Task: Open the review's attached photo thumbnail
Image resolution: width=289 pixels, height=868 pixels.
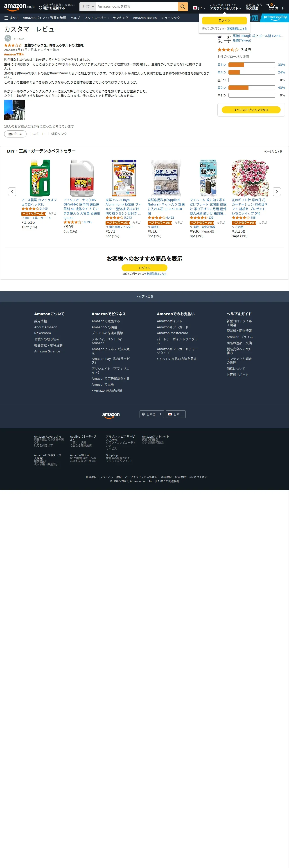Action: (x=14, y=110)
